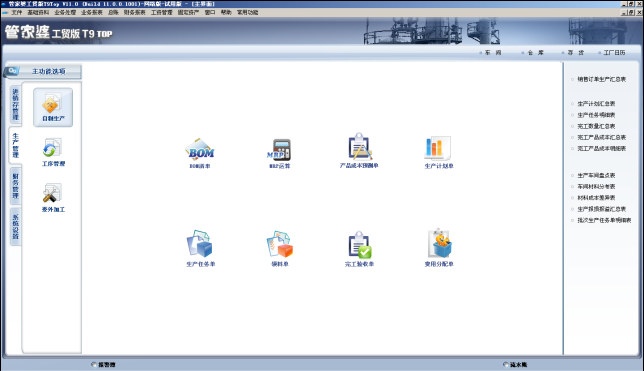644x371 pixels.
Task: Open 生产计划汇总表 report
Action: coord(596,104)
